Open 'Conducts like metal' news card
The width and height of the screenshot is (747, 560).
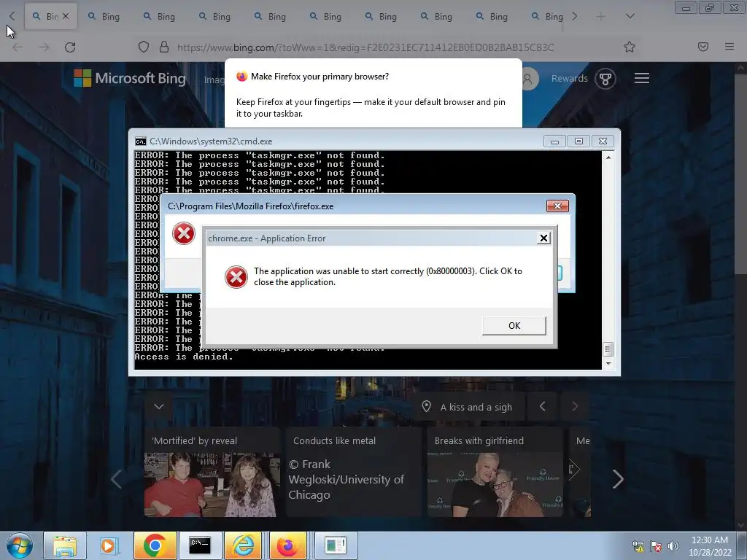click(354, 472)
